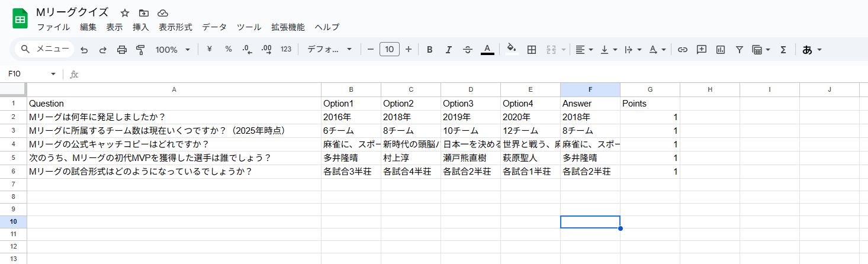This screenshot has width=868, height=264.
Task: Open the デフォ... font dropdown
Action: (x=330, y=50)
